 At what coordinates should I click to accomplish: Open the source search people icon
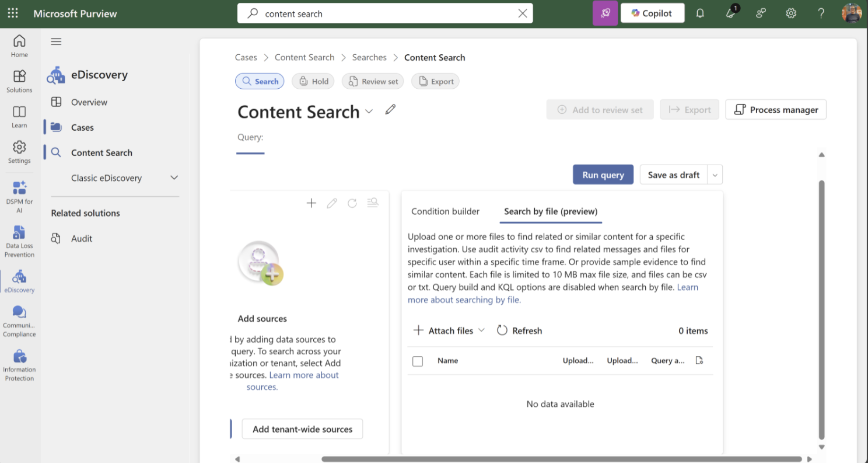pos(373,203)
